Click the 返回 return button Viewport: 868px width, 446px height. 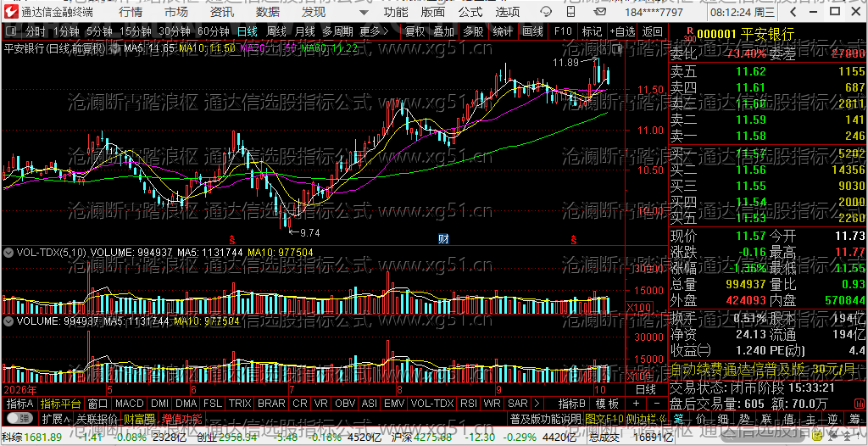653,31
